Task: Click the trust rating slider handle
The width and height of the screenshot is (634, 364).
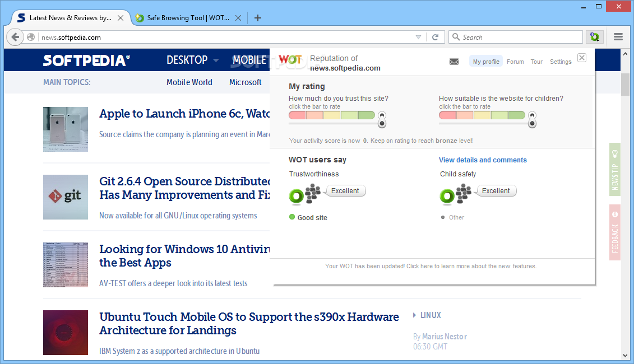Action: tap(382, 123)
